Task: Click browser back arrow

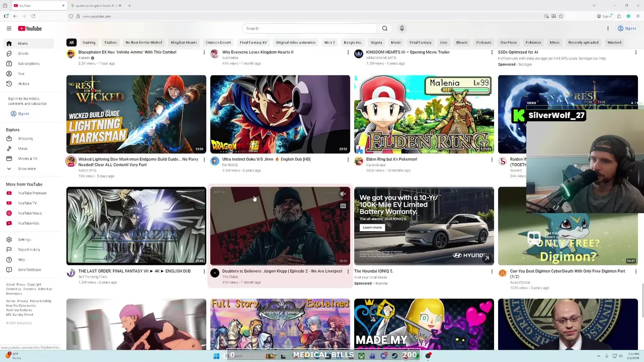Action: [15, 16]
